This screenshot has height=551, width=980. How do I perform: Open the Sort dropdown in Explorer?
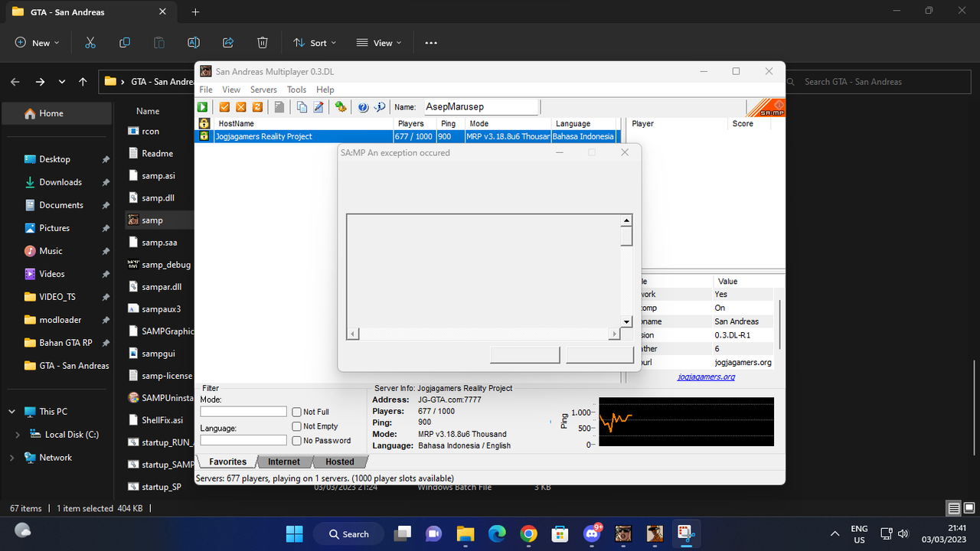[x=315, y=43]
